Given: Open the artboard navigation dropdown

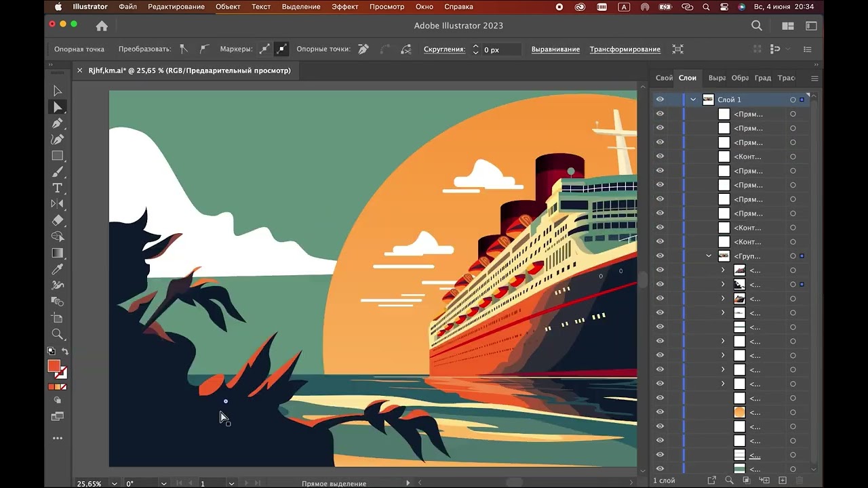Looking at the screenshot, I should click(231, 483).
